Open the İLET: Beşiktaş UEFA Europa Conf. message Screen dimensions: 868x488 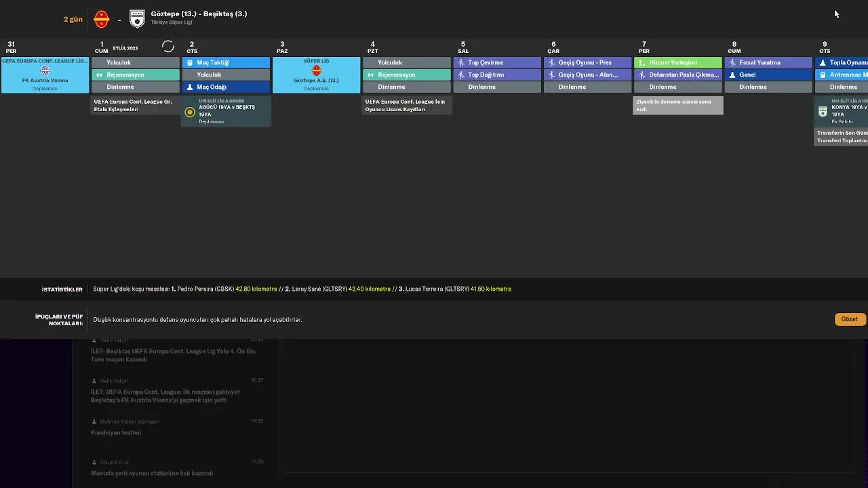tap(174, 355)
